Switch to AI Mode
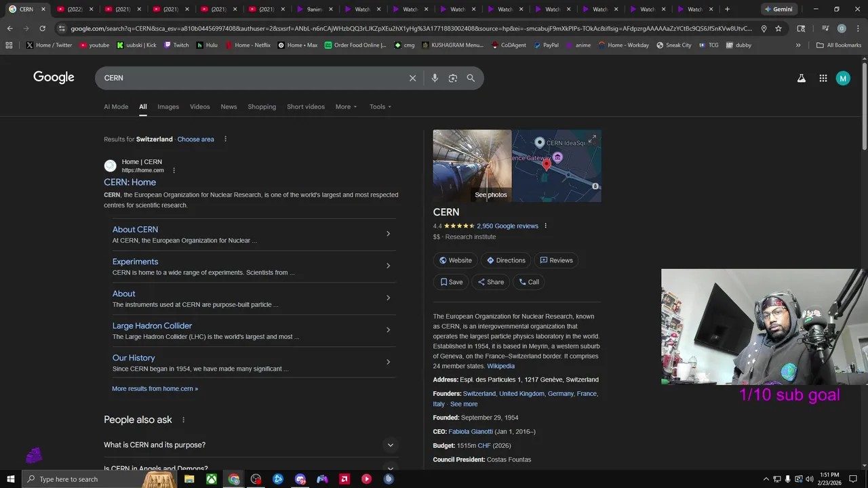This screenshot has width=868, height=488. pyautogui.click(x=116, y=106)
